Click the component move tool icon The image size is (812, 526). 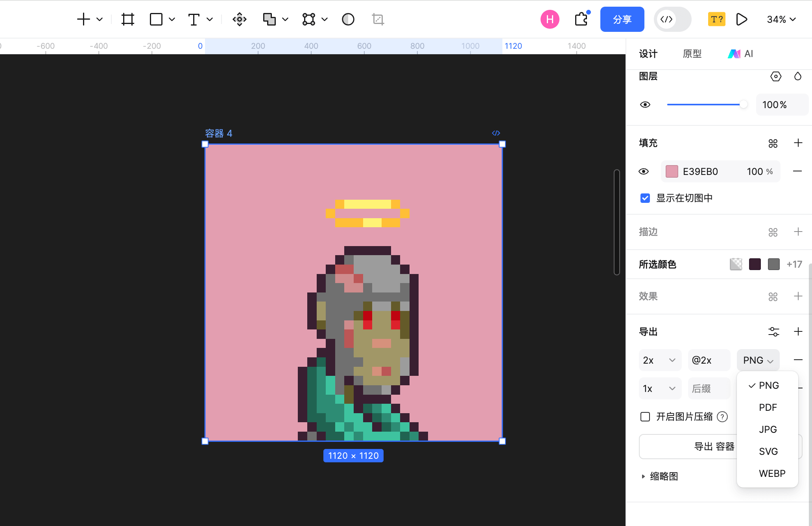tap(239, 19)
